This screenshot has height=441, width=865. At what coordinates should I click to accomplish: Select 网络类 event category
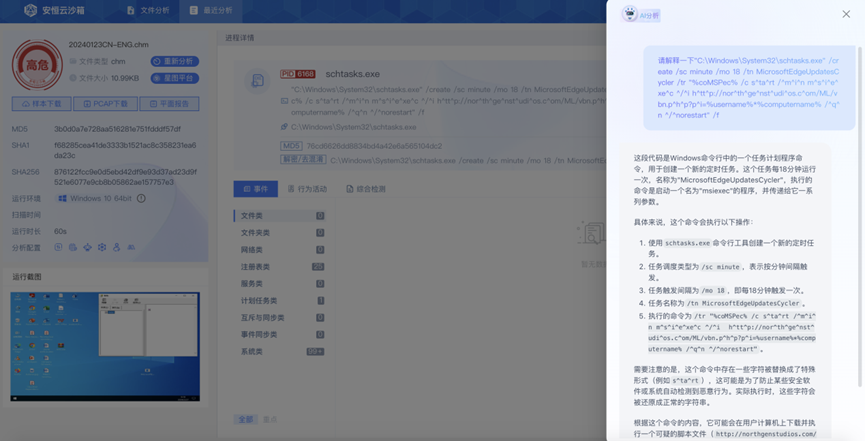252,250
